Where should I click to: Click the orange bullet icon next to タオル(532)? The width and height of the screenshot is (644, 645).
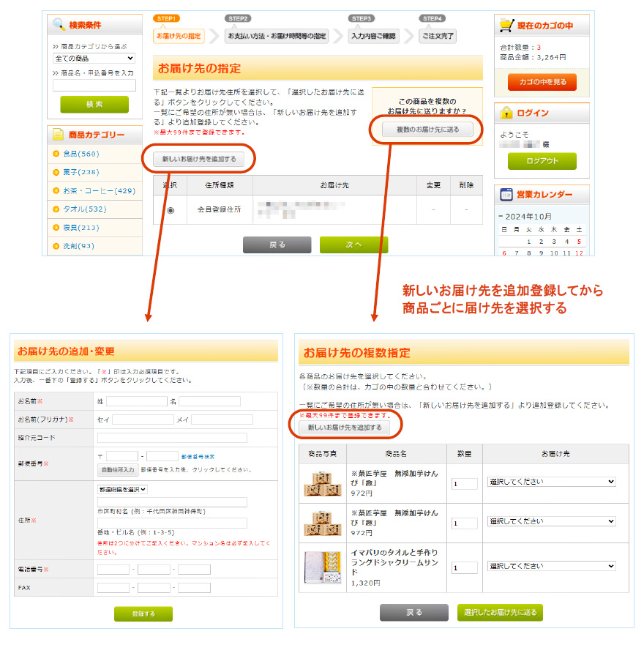[x=56, y=209]
